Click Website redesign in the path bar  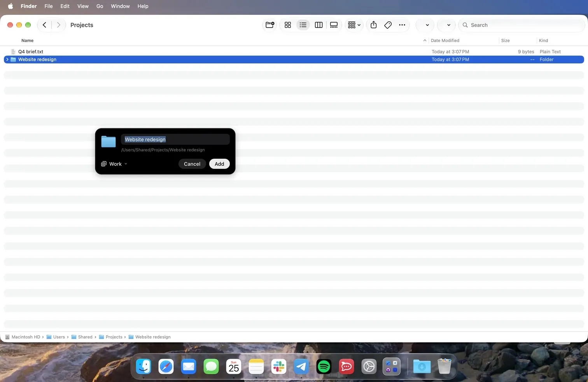tap(150, 337)
